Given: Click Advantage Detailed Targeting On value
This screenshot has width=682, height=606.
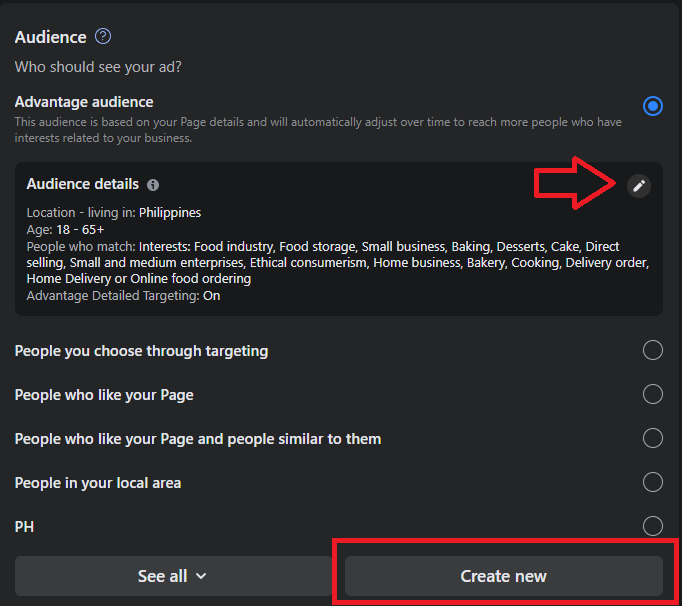Looking at the screenshot, I should (211, 296).
